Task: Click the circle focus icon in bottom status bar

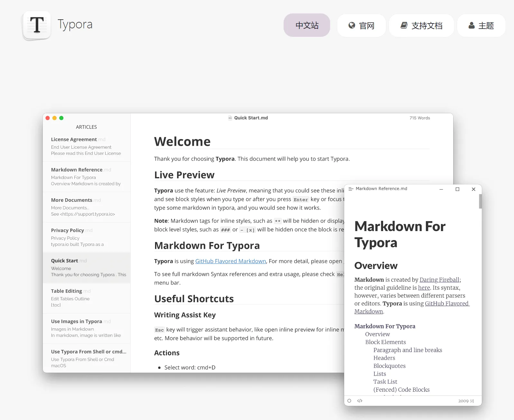Action: tap(349, 401)
